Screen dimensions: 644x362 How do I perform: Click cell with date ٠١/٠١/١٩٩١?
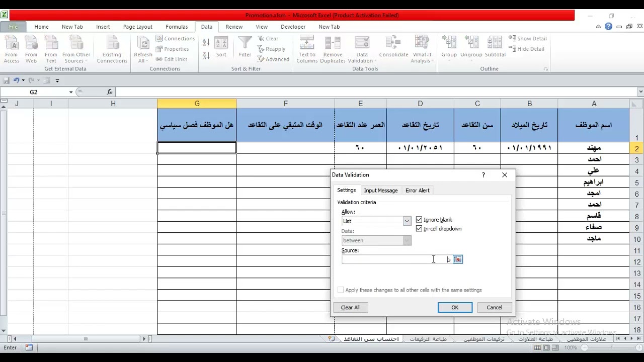(529, 148)
